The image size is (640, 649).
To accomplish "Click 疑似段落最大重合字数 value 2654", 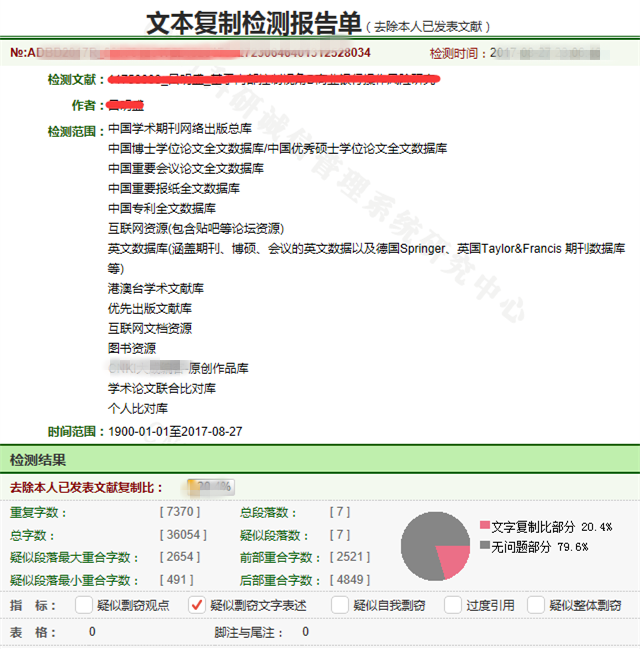I will (x=180, y=557).
